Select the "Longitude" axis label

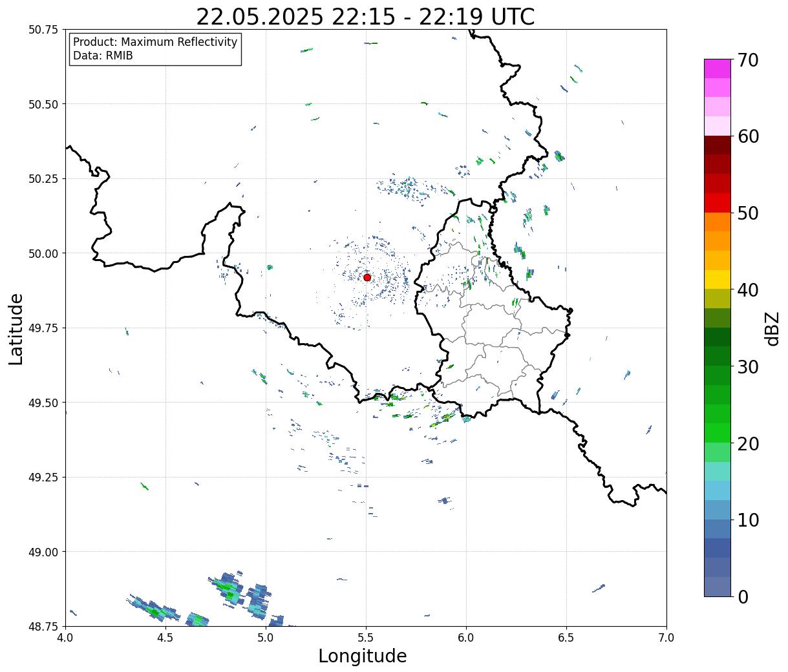pos(363,656)
